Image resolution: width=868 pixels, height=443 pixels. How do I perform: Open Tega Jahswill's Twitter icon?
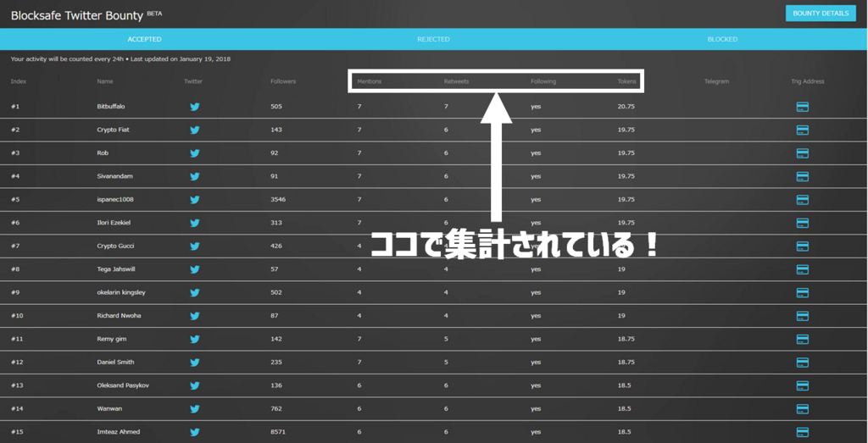coord(195,269)
